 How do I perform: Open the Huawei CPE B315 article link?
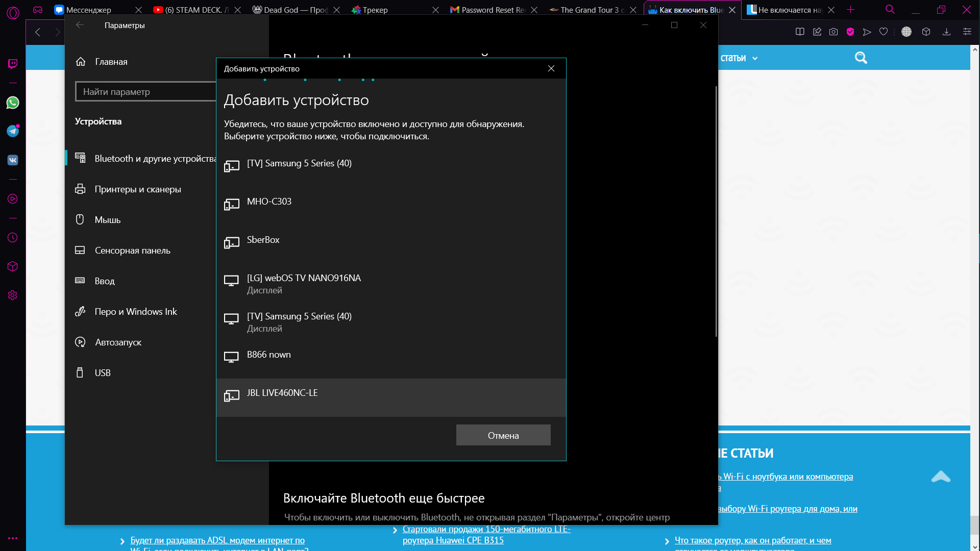click(x=486, y=535)
